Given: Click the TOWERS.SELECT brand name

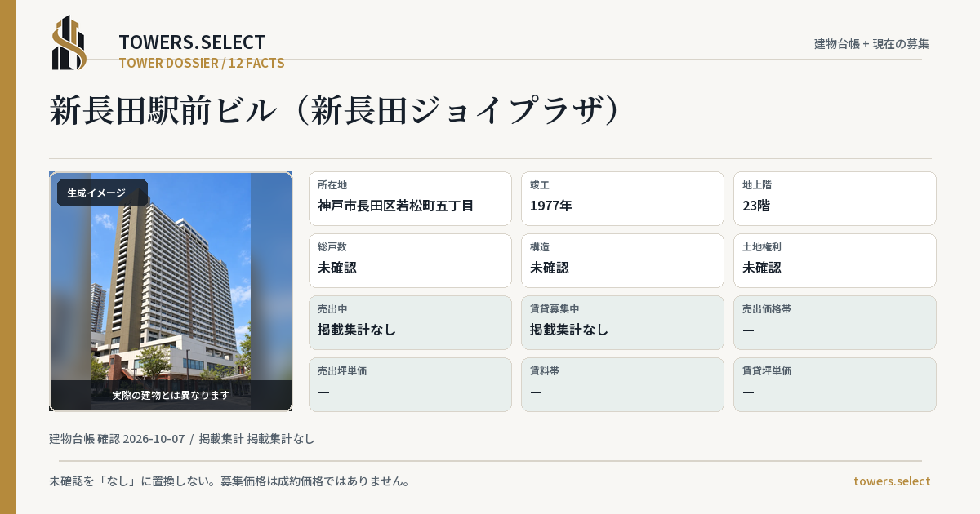Looking at the screenshot, I should point(192,42).
